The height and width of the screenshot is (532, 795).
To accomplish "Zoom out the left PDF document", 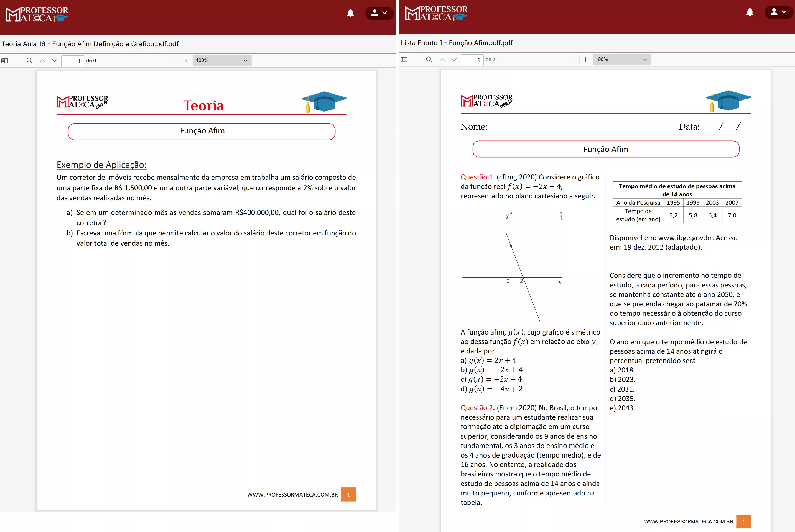I will [x=174, y=61].
